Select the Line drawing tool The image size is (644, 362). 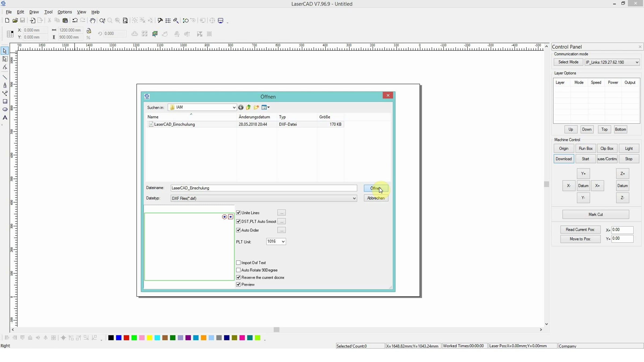5,77
